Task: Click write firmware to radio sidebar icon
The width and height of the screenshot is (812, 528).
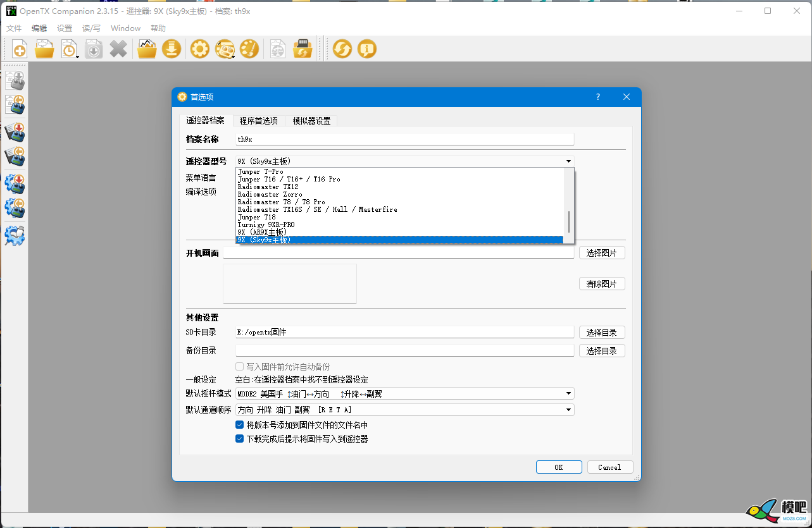Action: point(15,185)
